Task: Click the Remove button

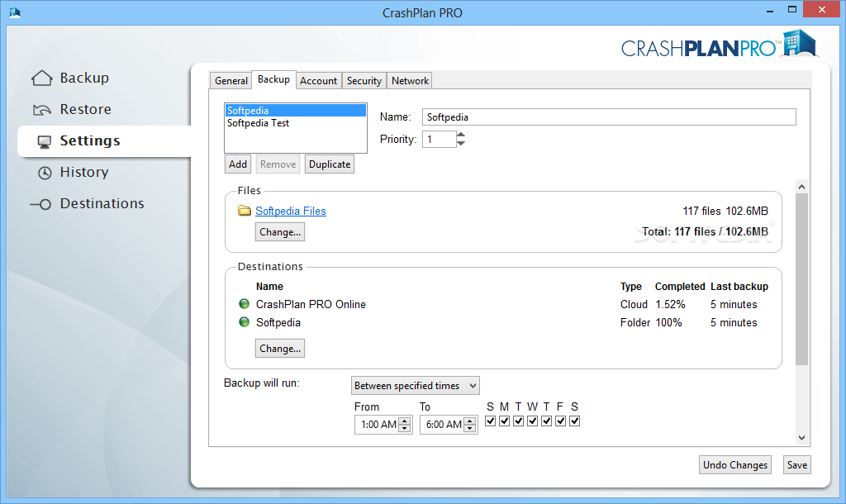Action: pos(278,164)
